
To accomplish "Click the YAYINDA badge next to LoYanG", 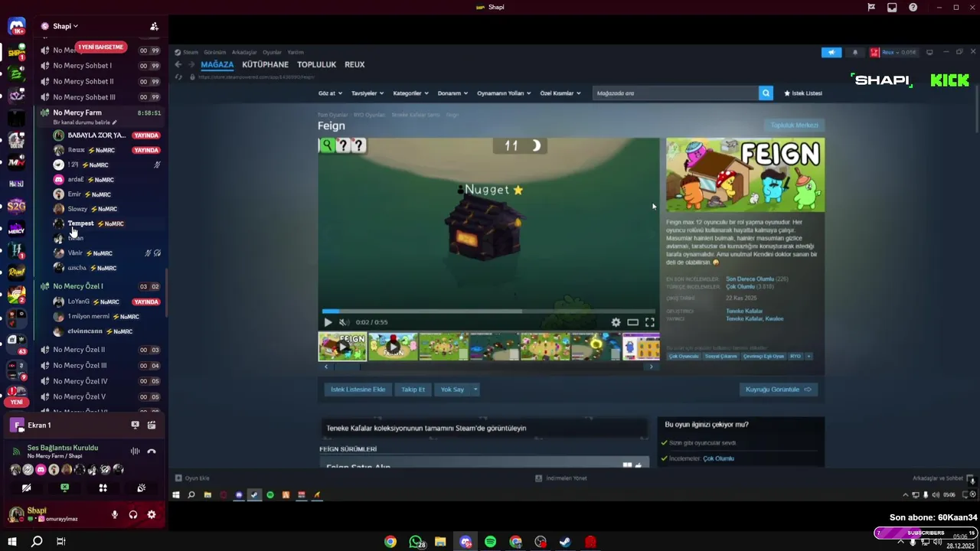I will pos(146,302).
